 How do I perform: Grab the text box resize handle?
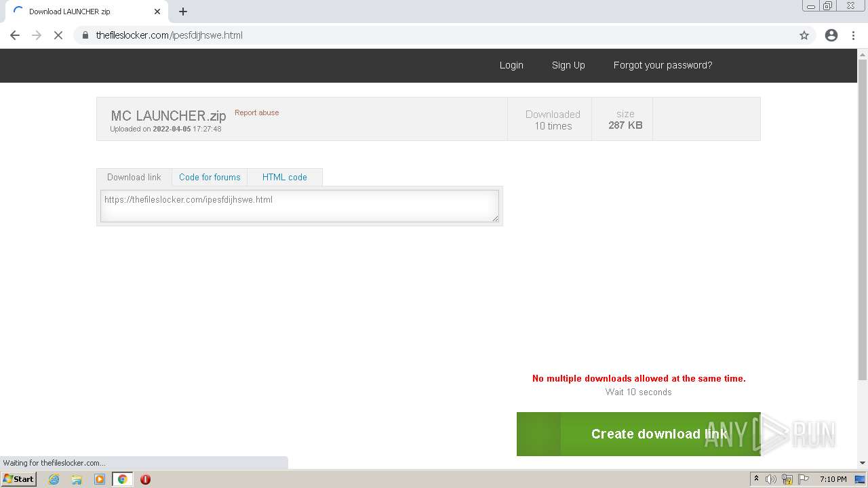(495, 218)
